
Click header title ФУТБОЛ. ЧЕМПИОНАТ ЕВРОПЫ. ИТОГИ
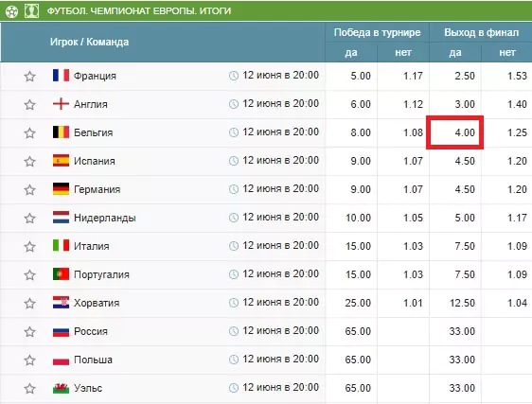tap(139, 11)
